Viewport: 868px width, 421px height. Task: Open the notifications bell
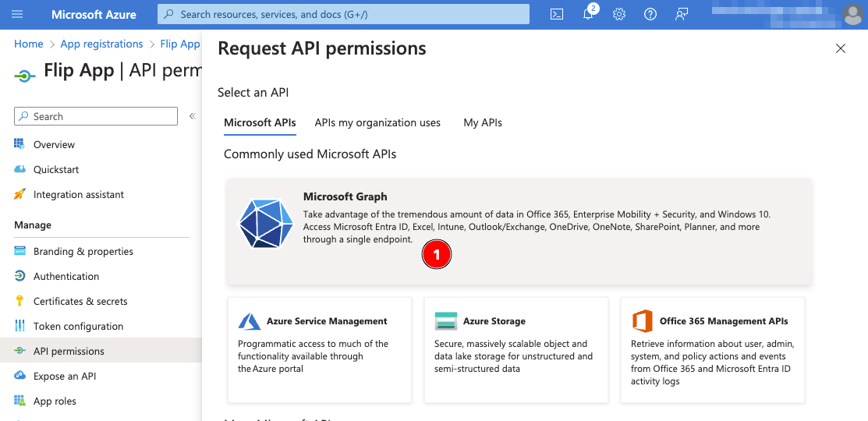click(588, 14)
